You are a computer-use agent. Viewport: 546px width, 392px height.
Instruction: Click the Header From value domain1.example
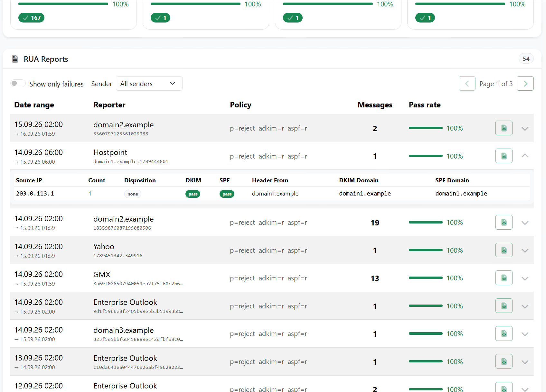275,194
